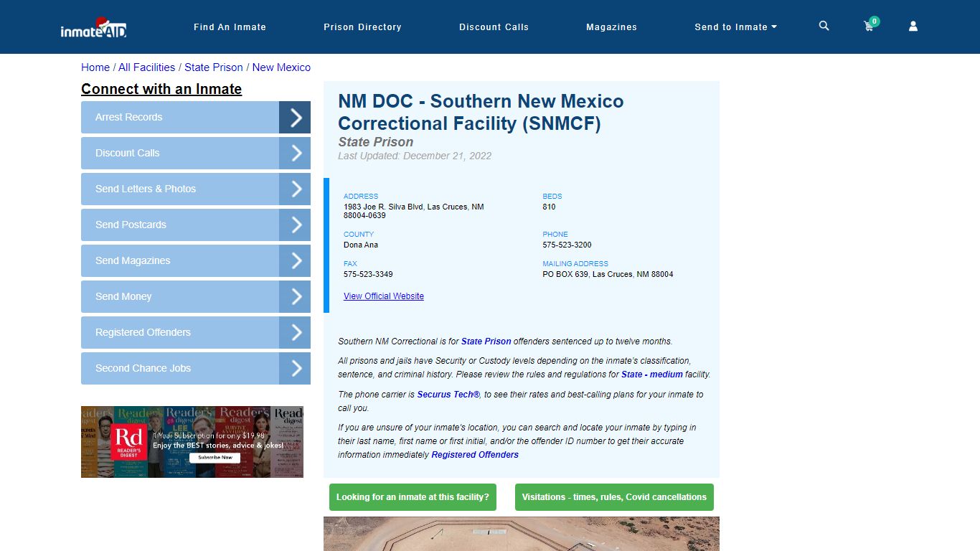View the shopping cart icon
The width and height of the screenshot is (980, 551).
click(870, 26)
